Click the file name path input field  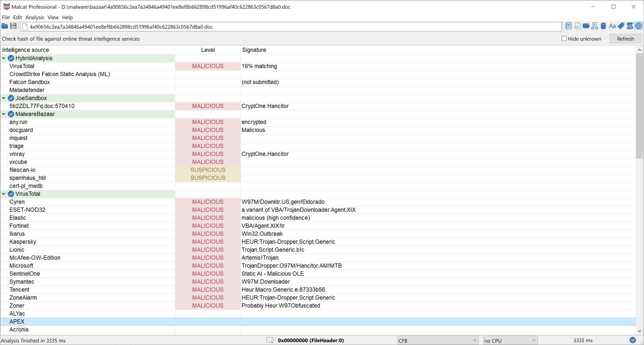coord(291,27)
